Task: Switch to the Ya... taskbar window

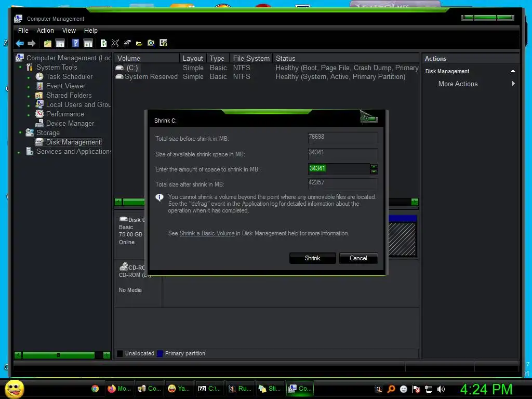Action: pyautogui.click(x=179, y=389)
